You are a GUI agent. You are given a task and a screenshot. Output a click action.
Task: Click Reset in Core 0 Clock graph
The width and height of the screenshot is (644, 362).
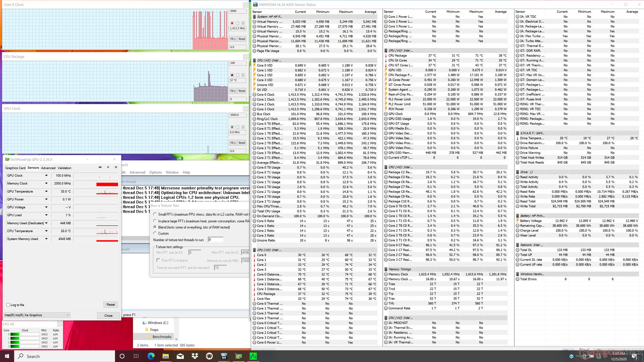coord(242,39)
